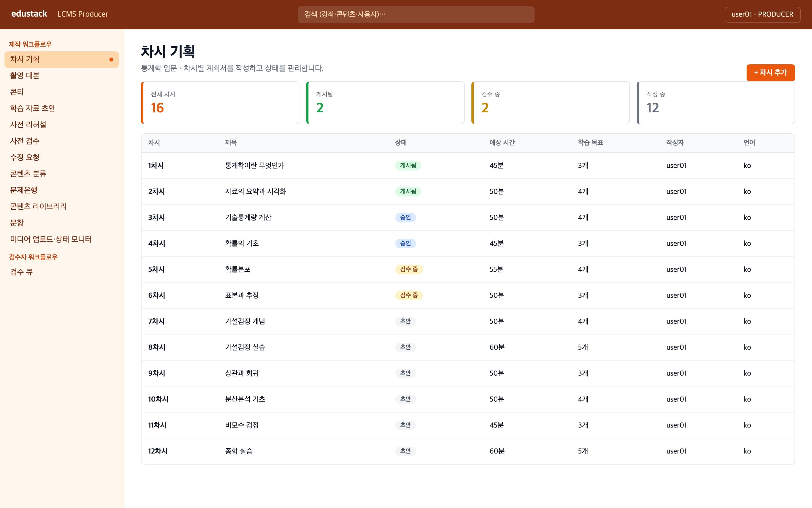The image size is (812, 508).
Task: Click the 작성자 column header
Action: (675, 143)
